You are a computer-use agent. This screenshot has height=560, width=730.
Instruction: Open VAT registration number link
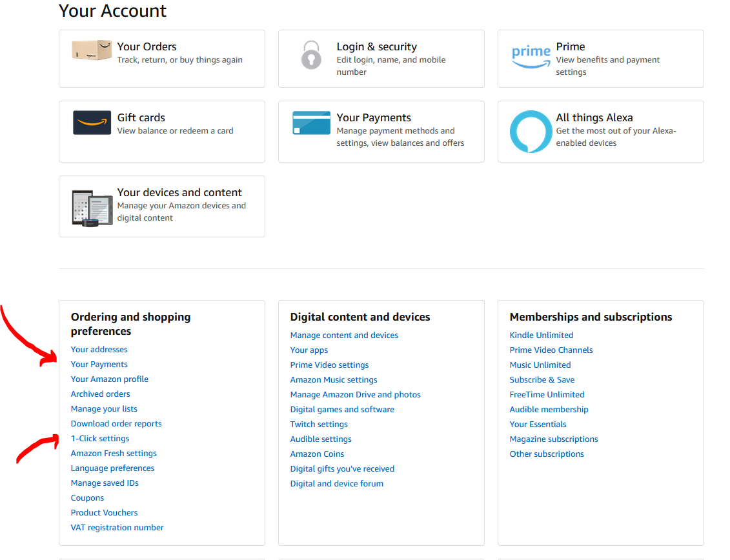pyautogui.click(x=117, y=528)
